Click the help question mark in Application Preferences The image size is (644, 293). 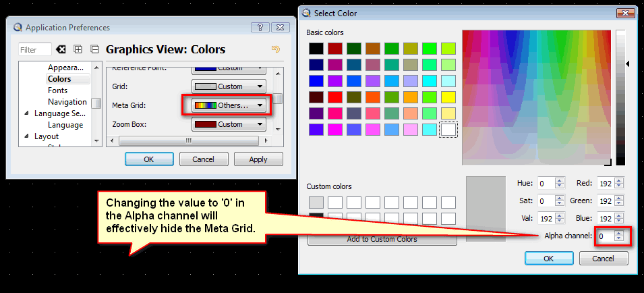pos(260,28)
